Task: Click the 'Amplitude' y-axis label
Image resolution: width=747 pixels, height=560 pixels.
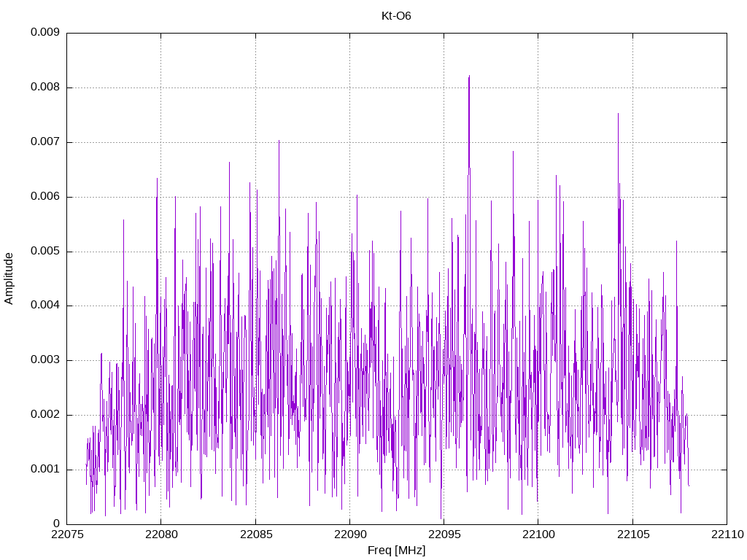Action: pos(9,279)
